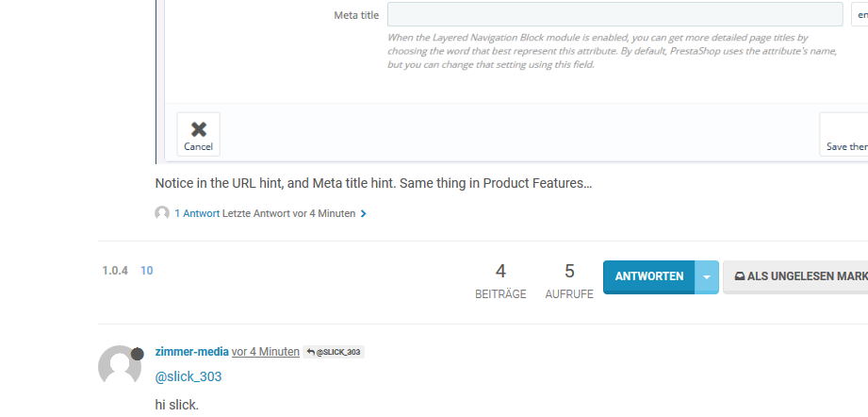Click the offline status dot on avatar
Screen dimensions: 868x417
(137, 354)
